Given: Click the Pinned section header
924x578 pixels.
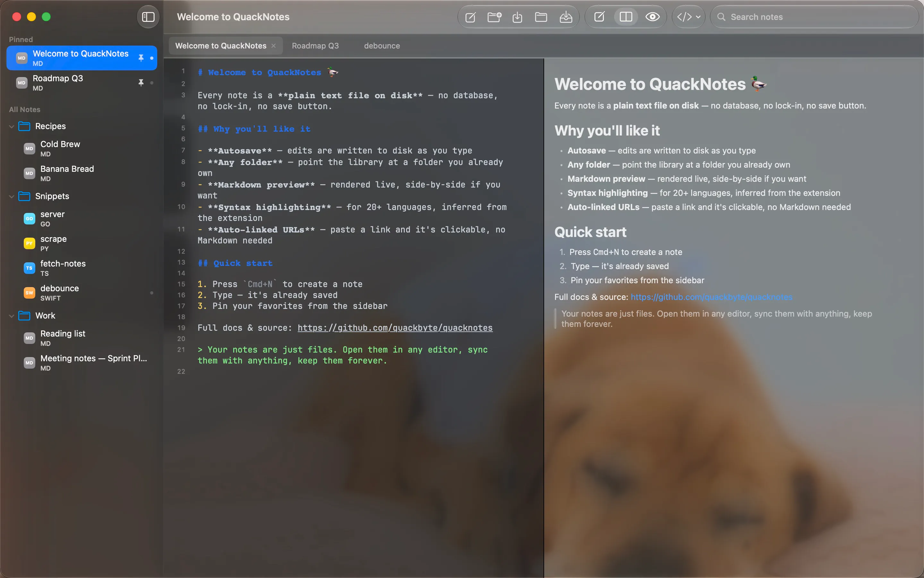Looking at the screenshot, I should pyautogui.click(x=21, y=39).
